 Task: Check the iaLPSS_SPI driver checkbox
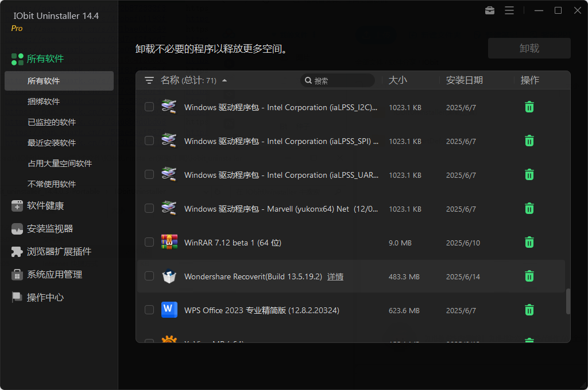[149, 141]
